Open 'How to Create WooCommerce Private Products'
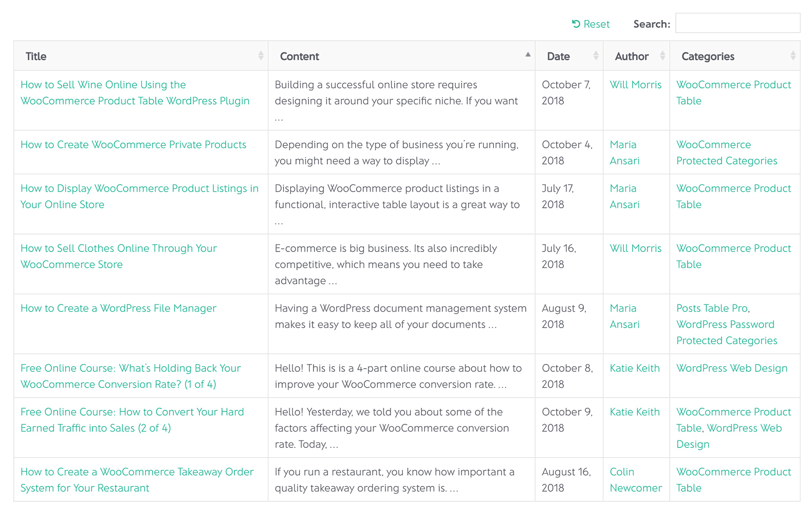This screenshot has width=812, height=523. point(134,145)
